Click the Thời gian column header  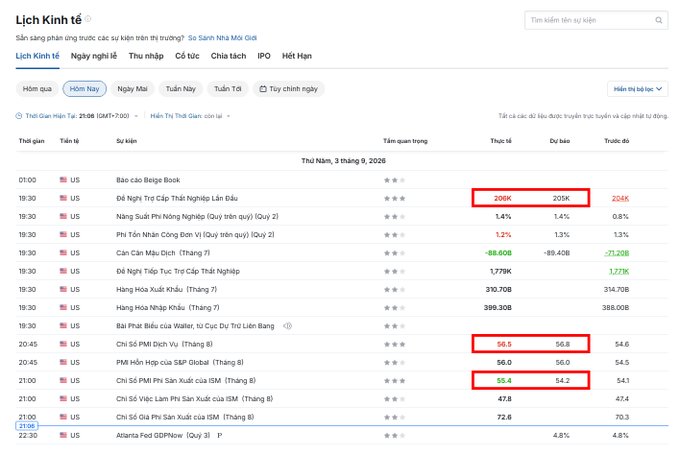click(31, 141)
